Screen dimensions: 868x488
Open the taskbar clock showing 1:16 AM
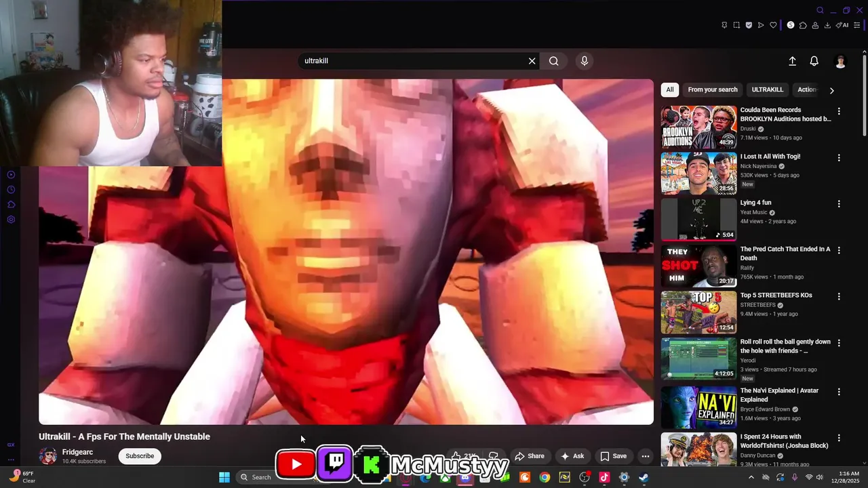point(849,477)
